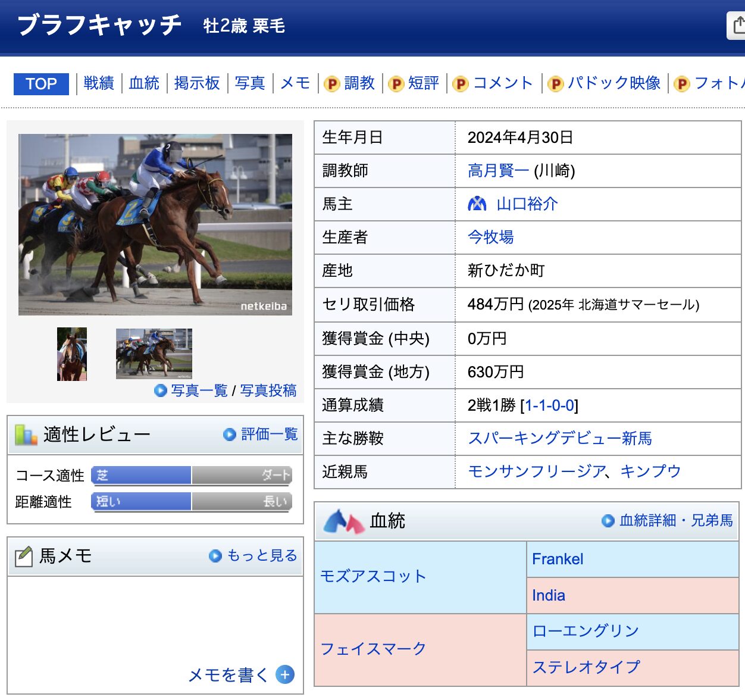Image resolution: width=745 pixels, height=700 pixels.
Task: Open relative モンサンフリージア link
Action: (537, 471)
